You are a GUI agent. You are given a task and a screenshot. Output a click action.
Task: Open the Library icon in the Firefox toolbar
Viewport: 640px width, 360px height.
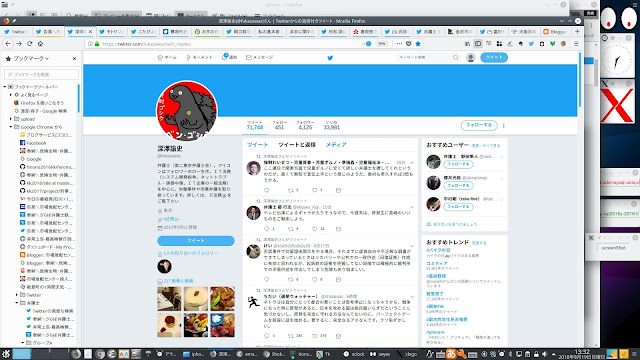point(467,44)
